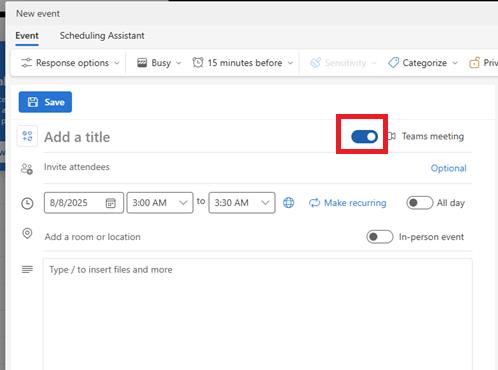Click the event description body text area
Image resolution: width=498 pixels, height=370 pixels.
click(257, 314)
